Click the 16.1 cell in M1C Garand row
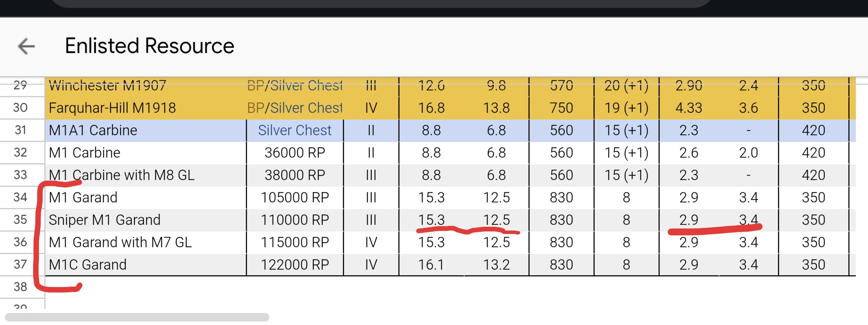 tap(431, 265)
